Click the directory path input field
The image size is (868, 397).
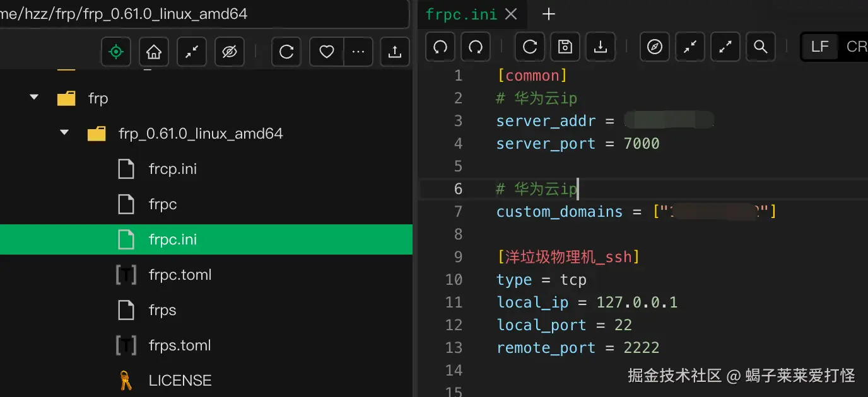click(x=202, y=14)
